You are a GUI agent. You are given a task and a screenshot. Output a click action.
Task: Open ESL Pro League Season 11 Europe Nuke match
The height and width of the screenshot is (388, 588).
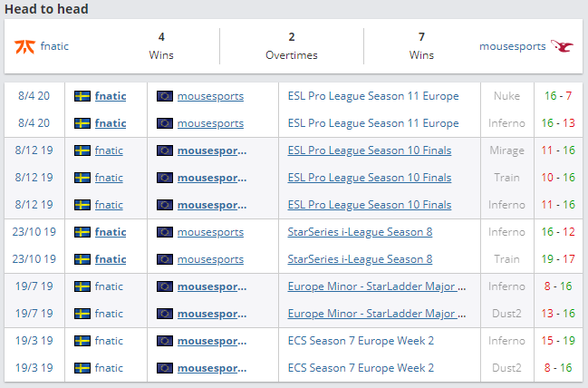click(x=373, y=96)
